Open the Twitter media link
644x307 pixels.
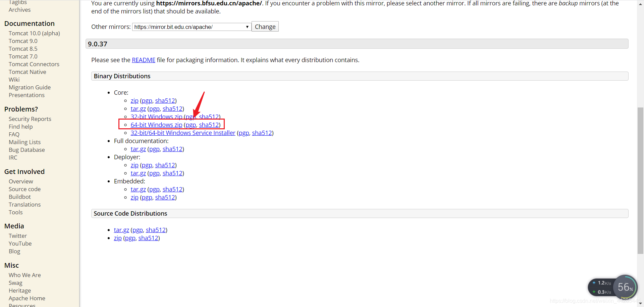(17, 236)
